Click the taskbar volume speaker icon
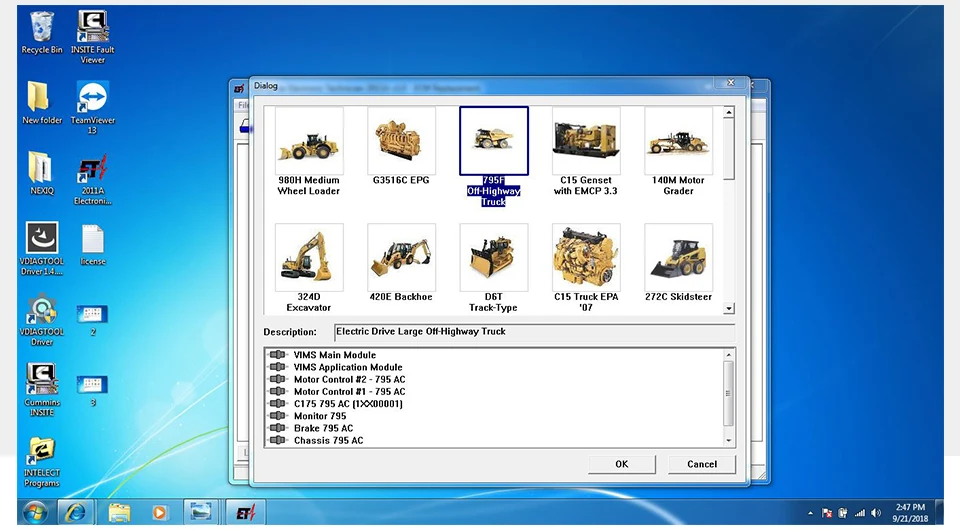Viewport: 960px width, 530px height. [x=876, y=513]
